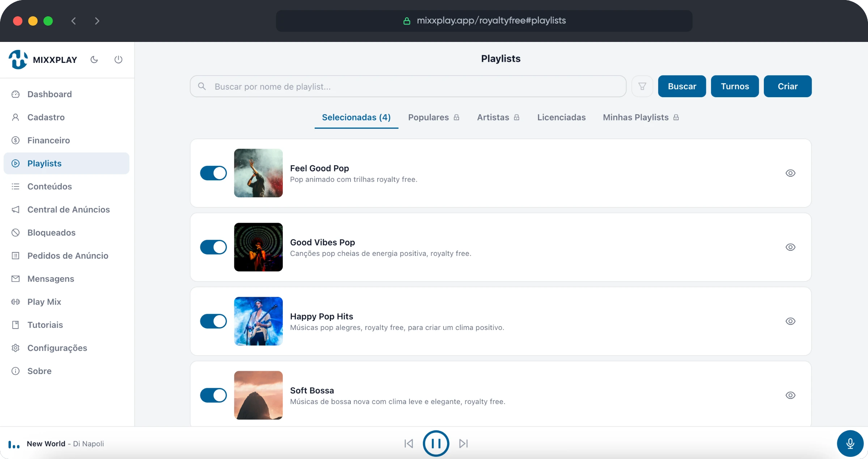Open Sobre in the sidebar

(x=67, y=371)
